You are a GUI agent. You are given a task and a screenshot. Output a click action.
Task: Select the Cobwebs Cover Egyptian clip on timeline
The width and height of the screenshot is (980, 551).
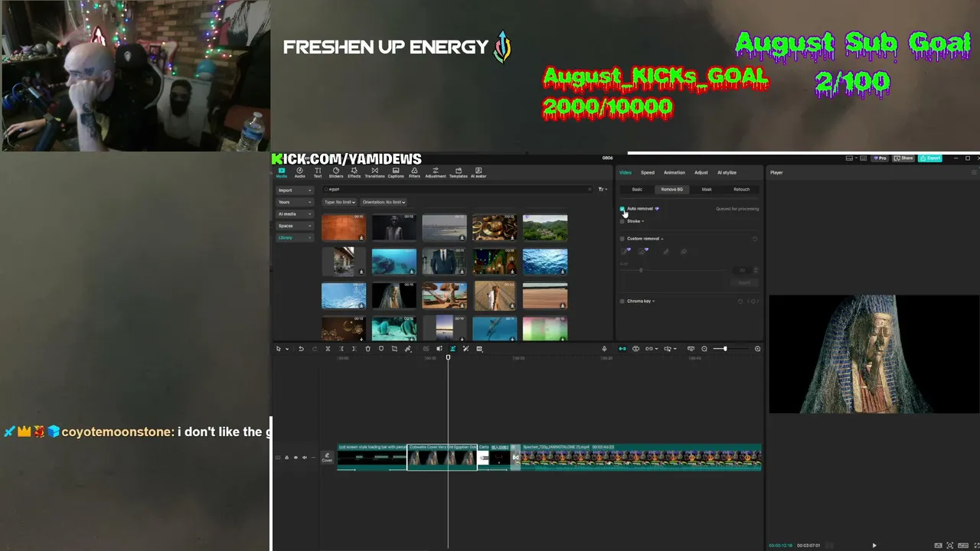click(x=443, y=457)
